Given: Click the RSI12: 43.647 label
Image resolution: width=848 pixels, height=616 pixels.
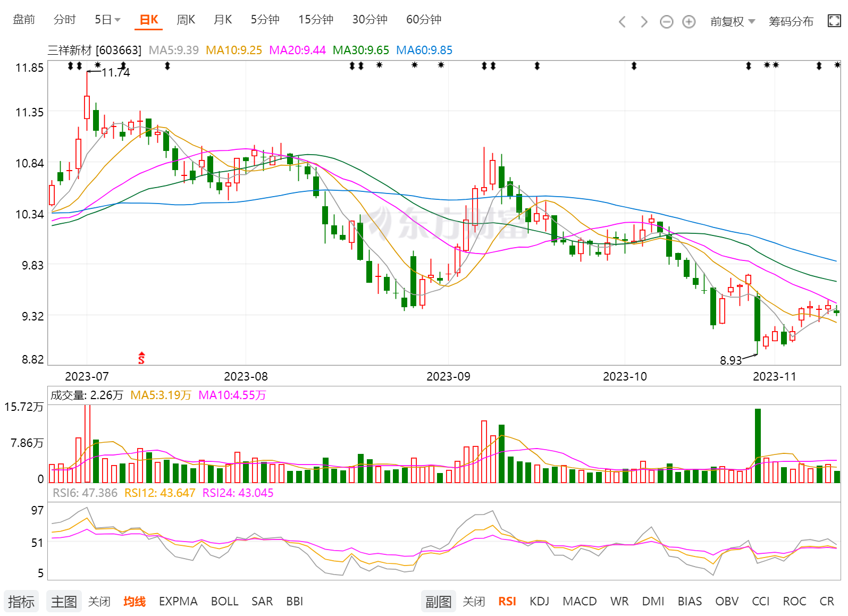Looking at the screenshot, I should 160,493.
